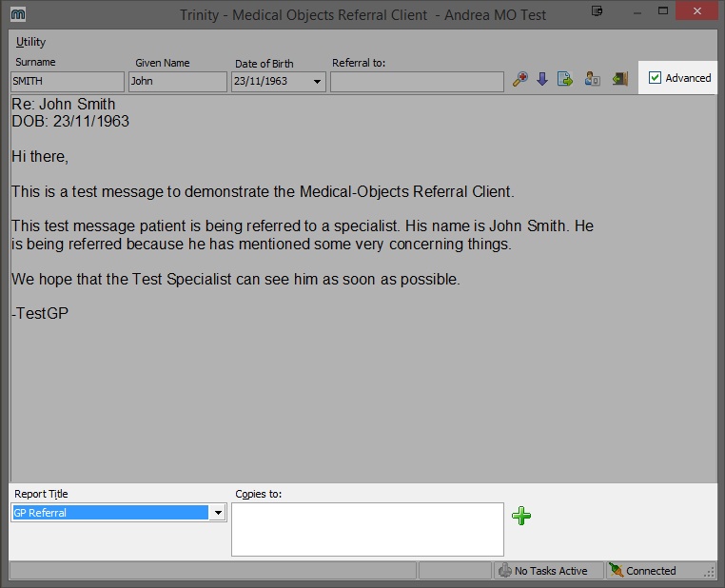
Task: Click the Connected plug status icon
Action: tap(617, 571)
